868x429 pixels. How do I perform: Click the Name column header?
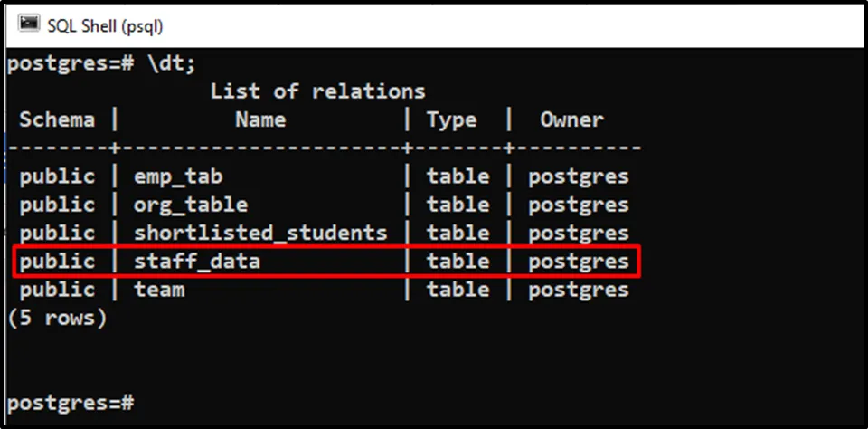click(x=260, y=119)
